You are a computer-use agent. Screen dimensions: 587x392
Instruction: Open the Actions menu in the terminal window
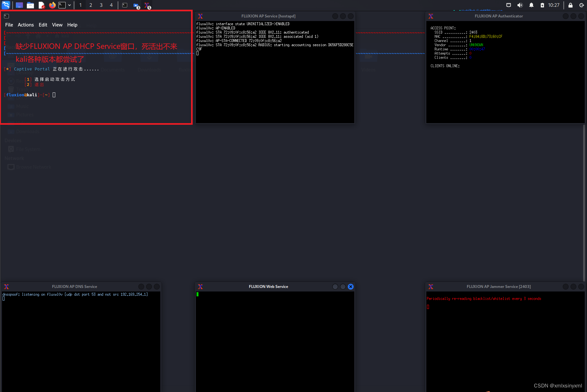click(26, 25)
